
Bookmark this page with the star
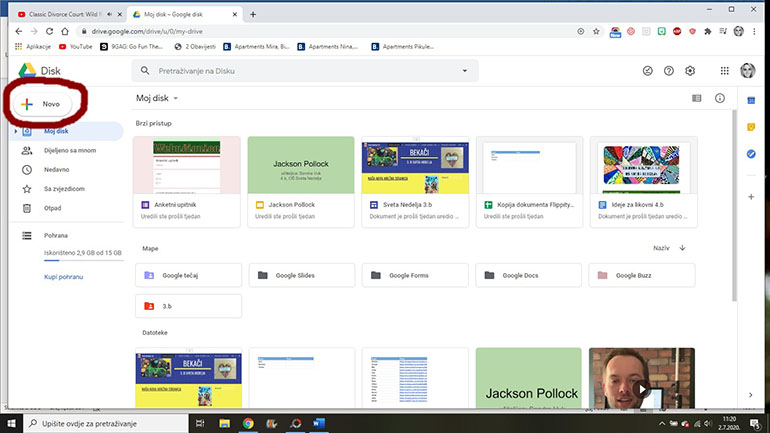pyautogui.click(x=596, y=31)
